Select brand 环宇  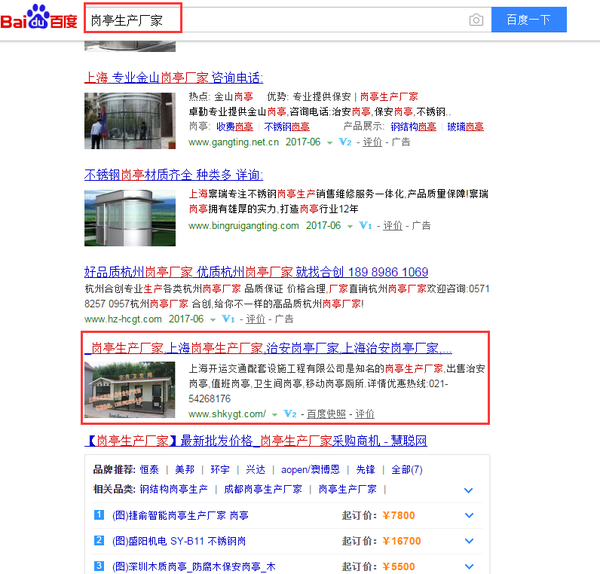tap(220, 470)
